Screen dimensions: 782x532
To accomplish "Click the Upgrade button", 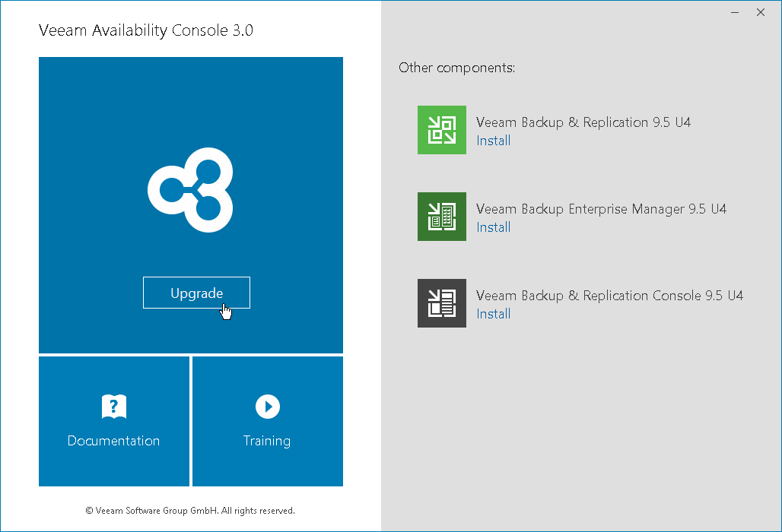I will 196,293.
